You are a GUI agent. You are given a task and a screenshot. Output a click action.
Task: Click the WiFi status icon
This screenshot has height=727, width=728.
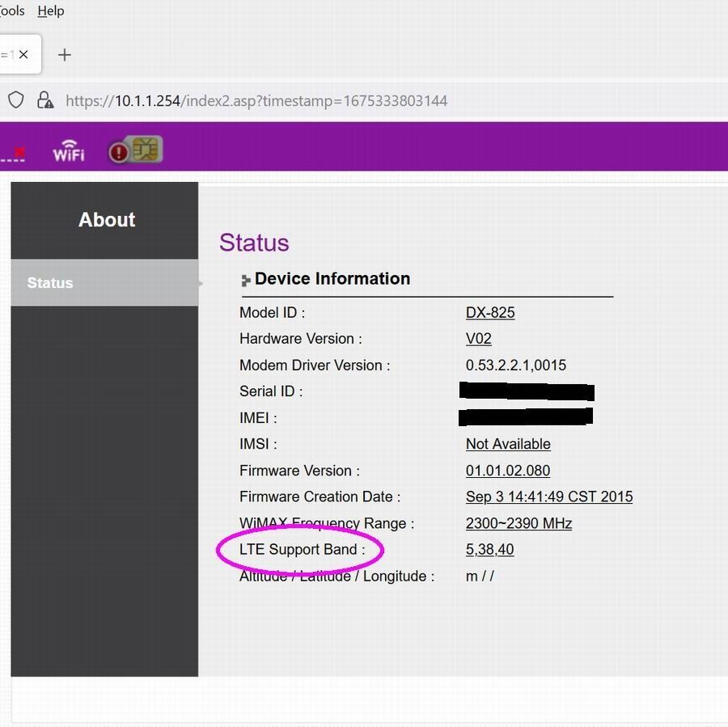(x=69, y=150)
